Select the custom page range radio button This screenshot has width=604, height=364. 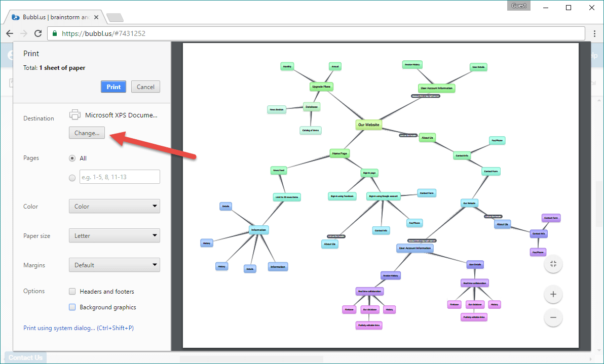(72, 178)
